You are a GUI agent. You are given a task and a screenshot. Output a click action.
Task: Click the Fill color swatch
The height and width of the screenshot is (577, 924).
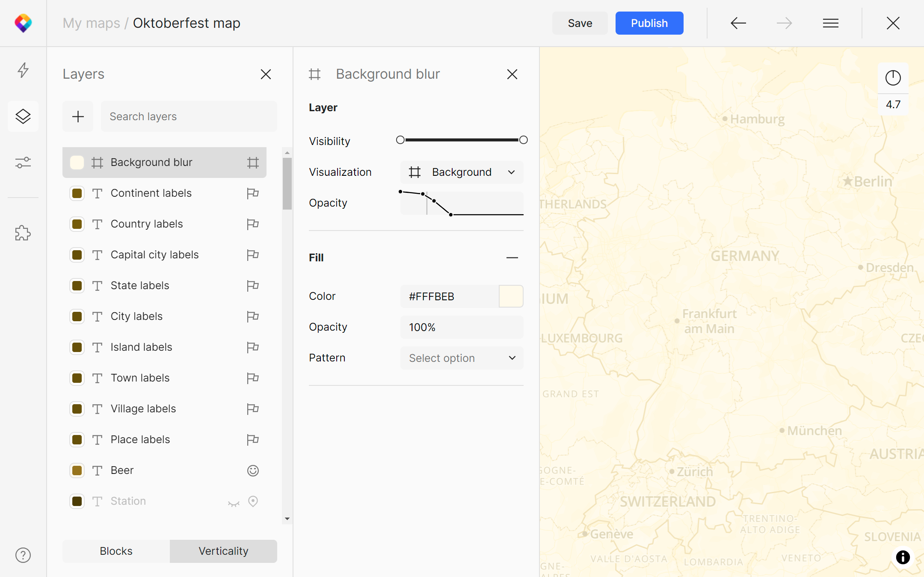coord(511,296)
